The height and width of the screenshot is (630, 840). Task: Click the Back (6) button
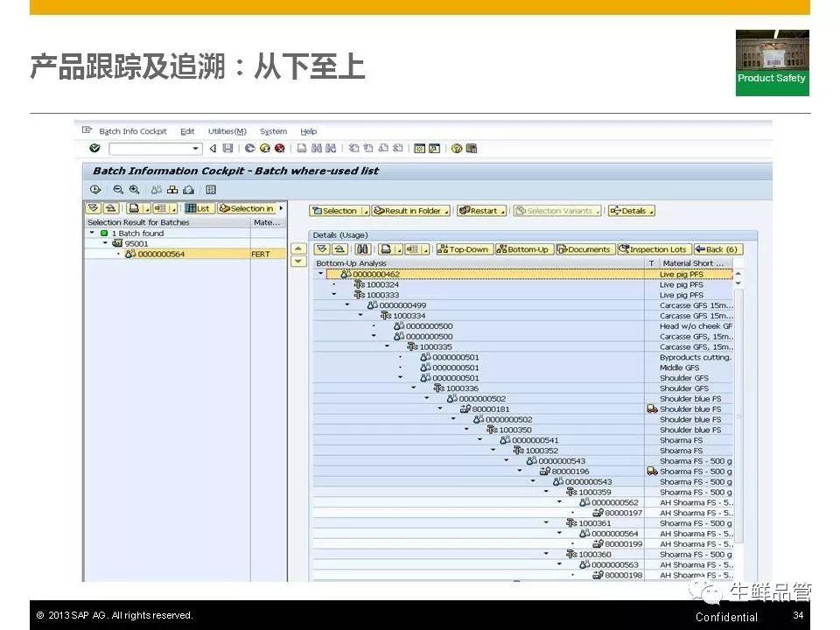(x=717, y=249)
